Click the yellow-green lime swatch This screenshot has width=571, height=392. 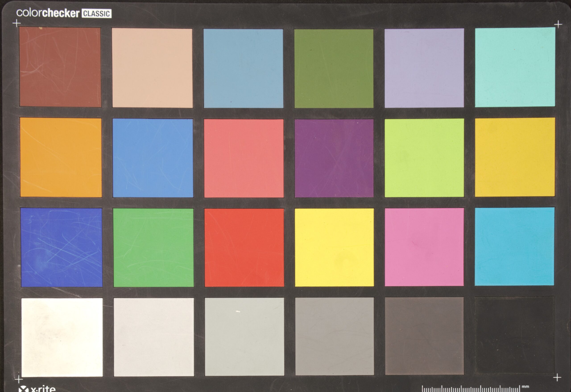pos(424,158)
